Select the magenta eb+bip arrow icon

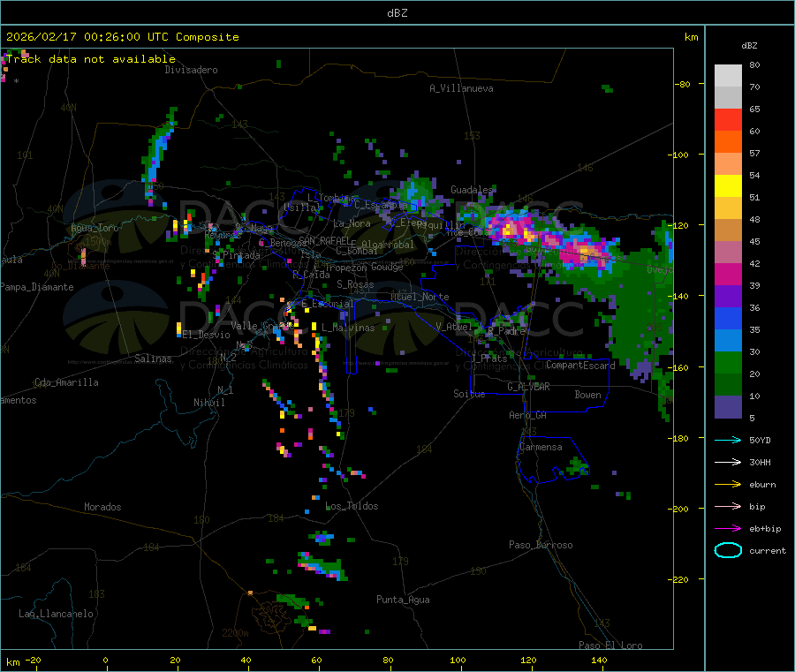point(728,528)
